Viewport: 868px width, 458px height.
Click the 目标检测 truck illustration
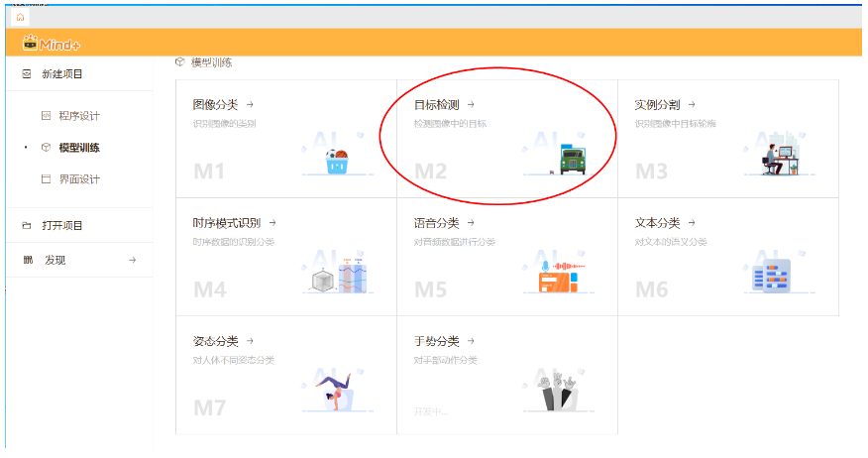(570, 160)
